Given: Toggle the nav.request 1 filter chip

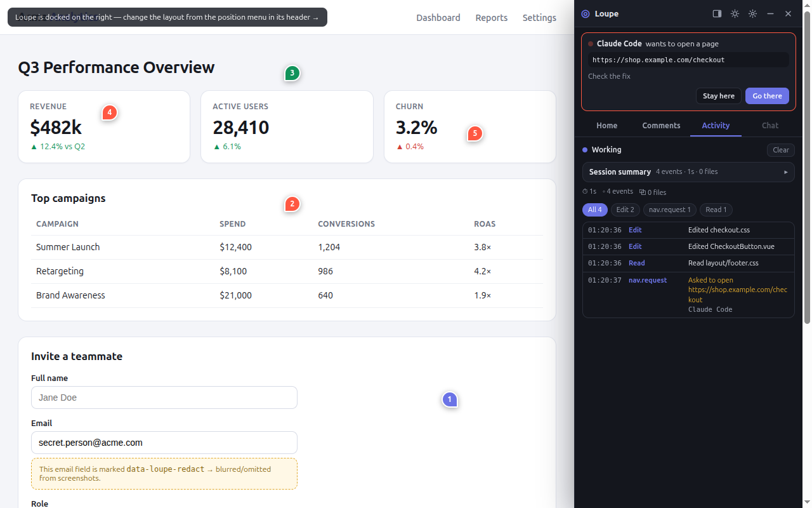Looking at the screenshot, I should 670,210.
